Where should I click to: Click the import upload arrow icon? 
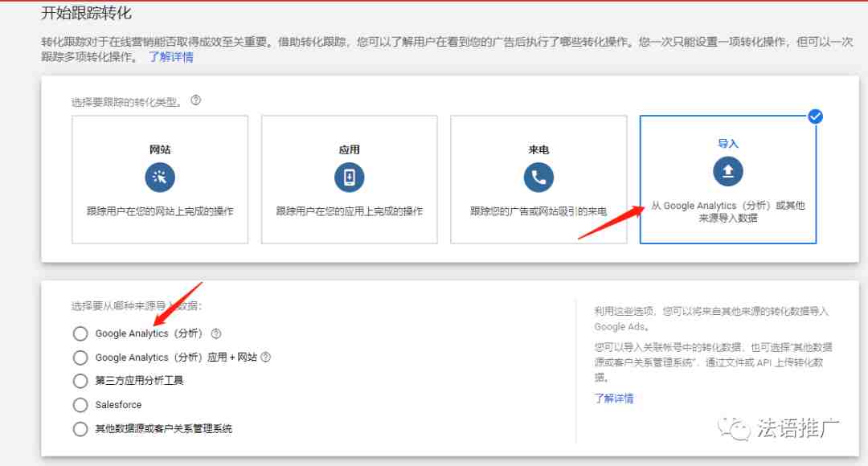[x=728, y=171]
